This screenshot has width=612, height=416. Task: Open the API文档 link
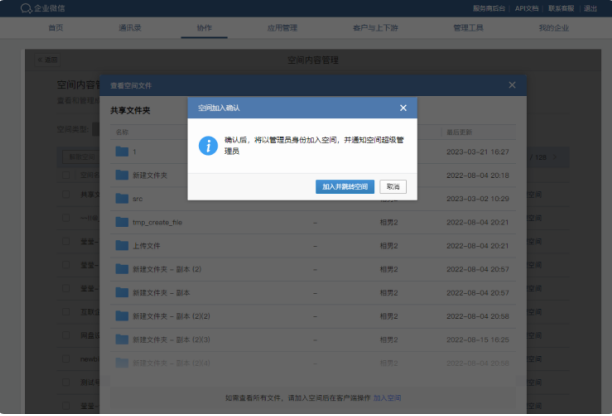coord(527,8)
